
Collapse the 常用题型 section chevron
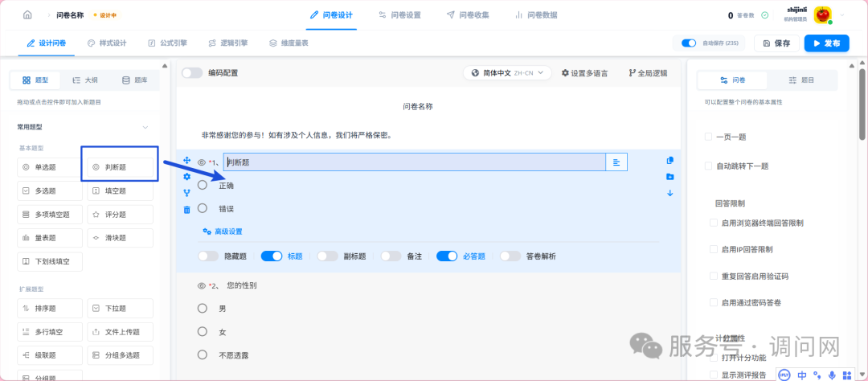[x=145, y=127]
